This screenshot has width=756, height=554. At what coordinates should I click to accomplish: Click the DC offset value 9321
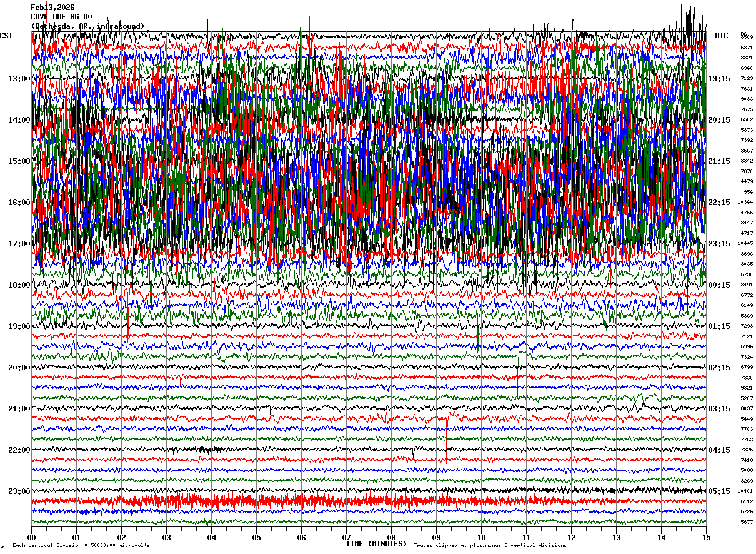pos(747,388)
